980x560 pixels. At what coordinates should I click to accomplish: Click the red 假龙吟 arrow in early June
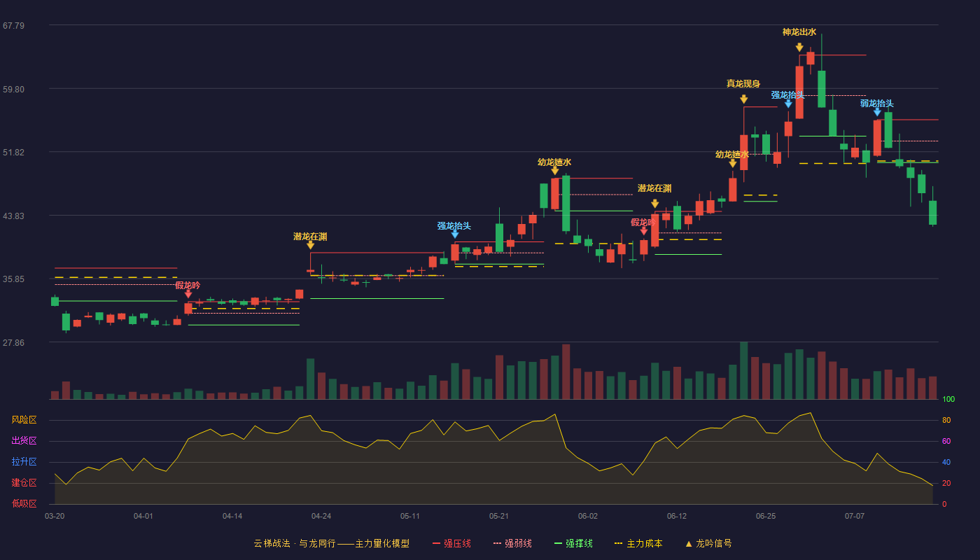point(644,231)
